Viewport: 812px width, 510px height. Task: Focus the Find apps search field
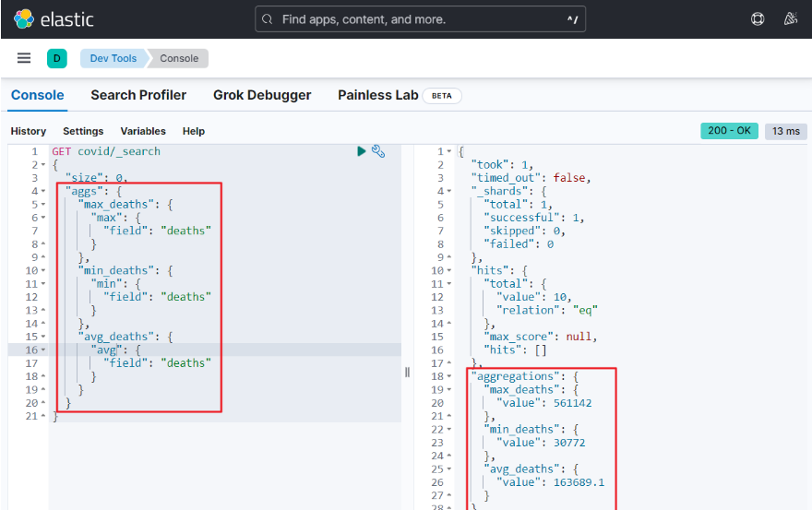420,19
